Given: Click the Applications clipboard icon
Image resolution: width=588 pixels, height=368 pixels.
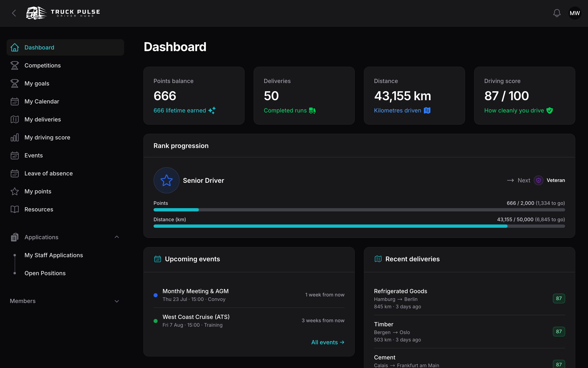Looking at the screenshot, I should coord(15,237).
